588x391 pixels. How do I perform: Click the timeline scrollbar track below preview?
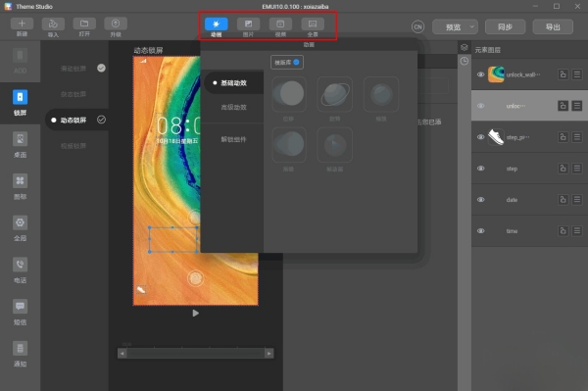(195, 353)
